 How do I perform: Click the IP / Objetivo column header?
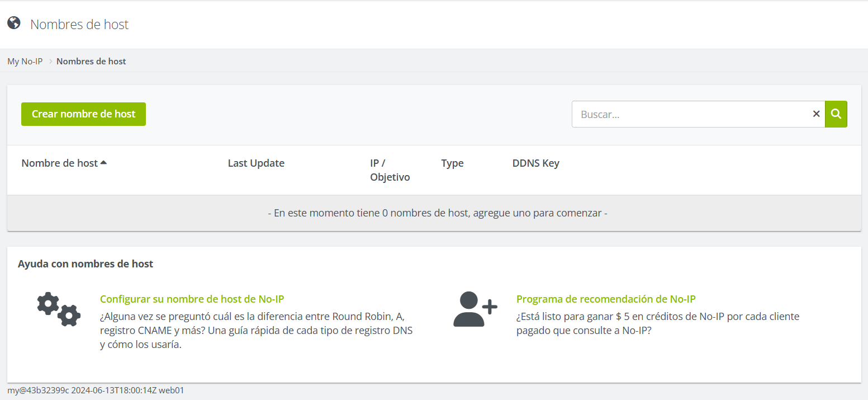[390, 170]
